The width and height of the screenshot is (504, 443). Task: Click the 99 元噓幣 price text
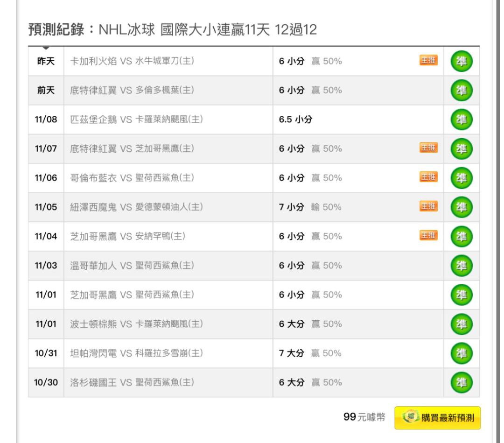(364, 417)
